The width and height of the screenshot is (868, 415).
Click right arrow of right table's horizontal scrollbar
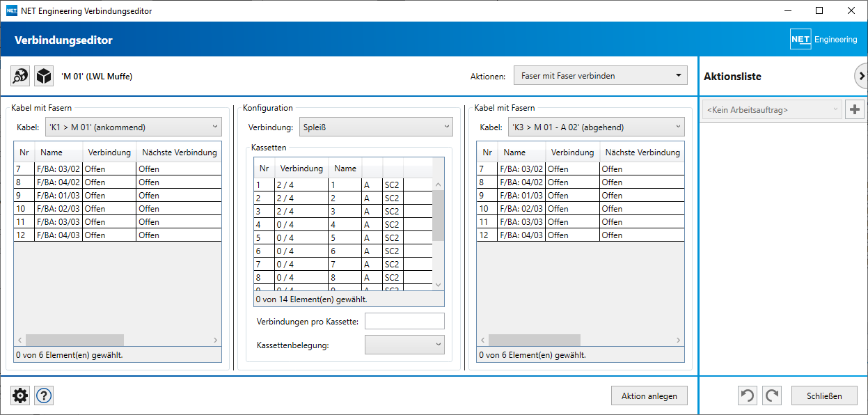coord(678,340)
